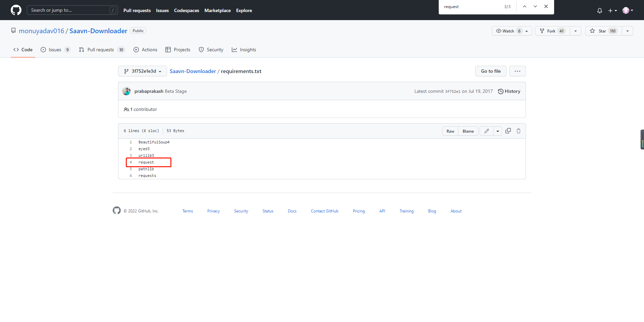Star the Saavn-Downloader repository
Viewport: 644px width, 322px height.
tap(602, 31)
